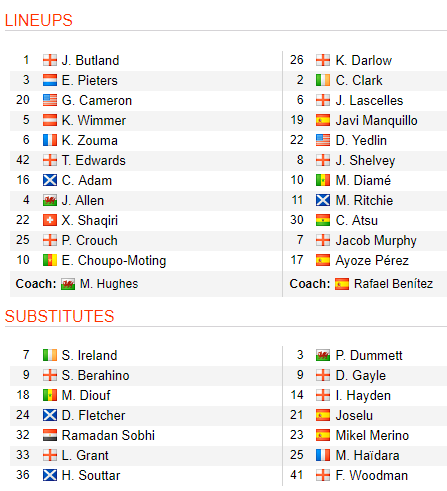Click the Spain flag beside coach Rafael Benítez
This screenshot has width=447, height=491.
pyautogui.click(x=342, y=284)
